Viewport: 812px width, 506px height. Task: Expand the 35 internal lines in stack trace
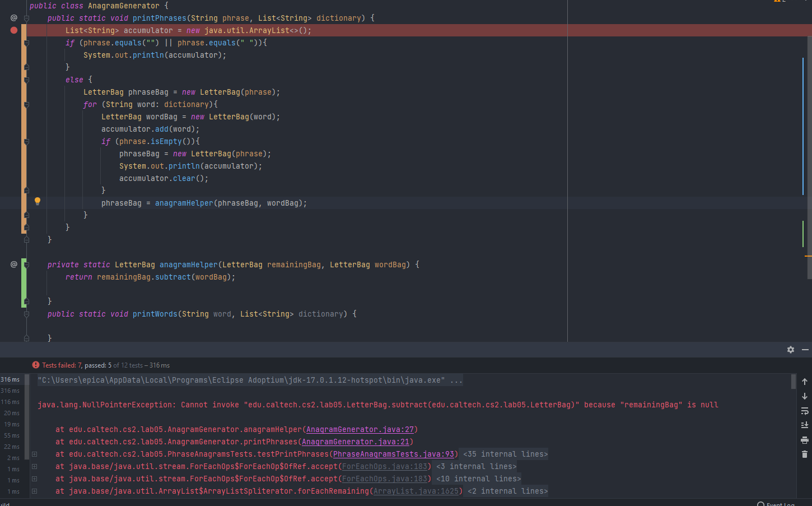point(505,454)
